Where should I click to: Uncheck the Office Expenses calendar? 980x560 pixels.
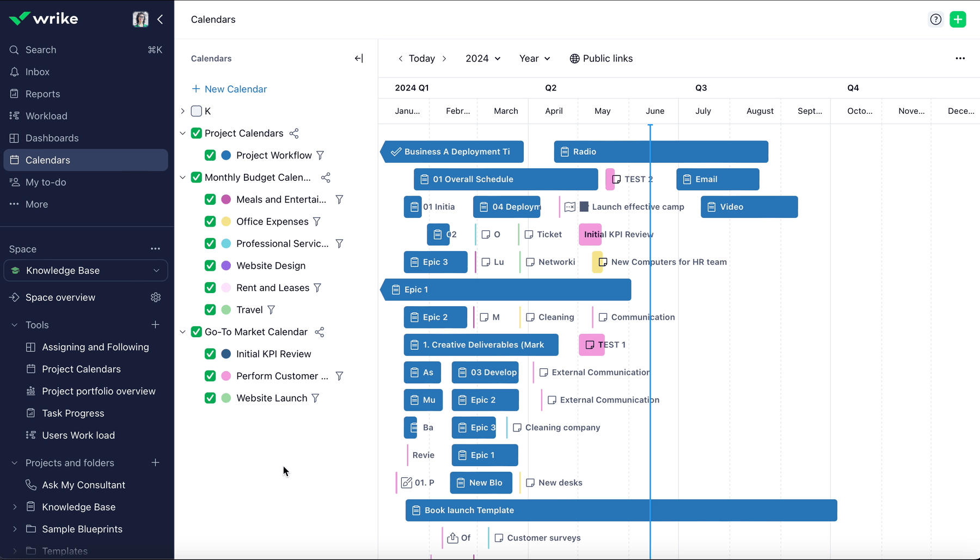[210, 221]
